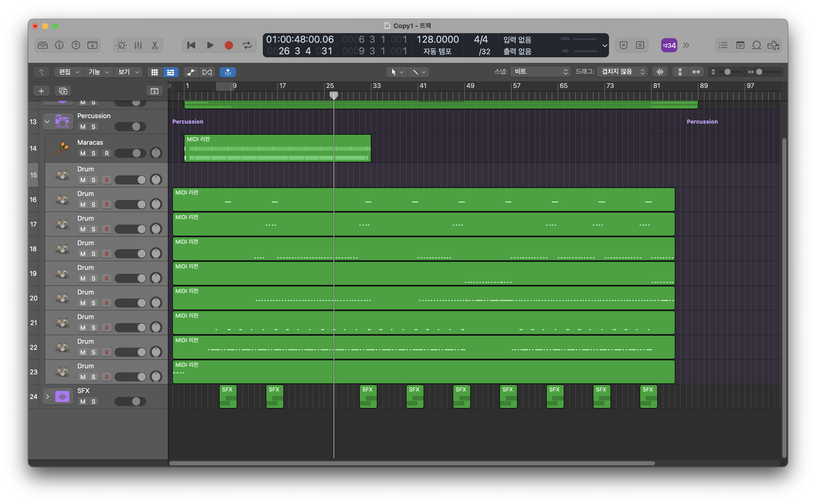Collapse the Percussion track stack
This screenshot has height=504, width=816.
[47, 122]
